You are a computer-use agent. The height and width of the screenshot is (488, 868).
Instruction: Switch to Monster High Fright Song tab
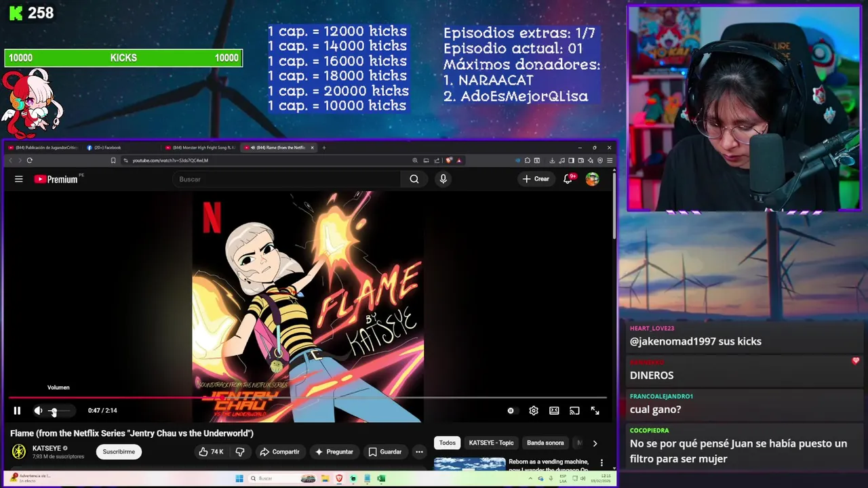tap(201, 147)
